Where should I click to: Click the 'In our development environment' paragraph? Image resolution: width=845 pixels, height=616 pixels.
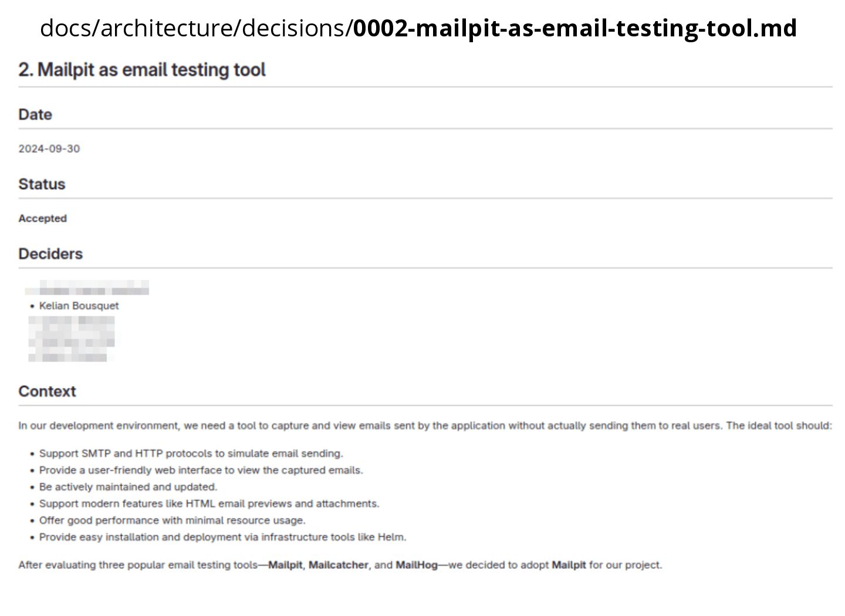pyautogui.click(x=425, y=425)
